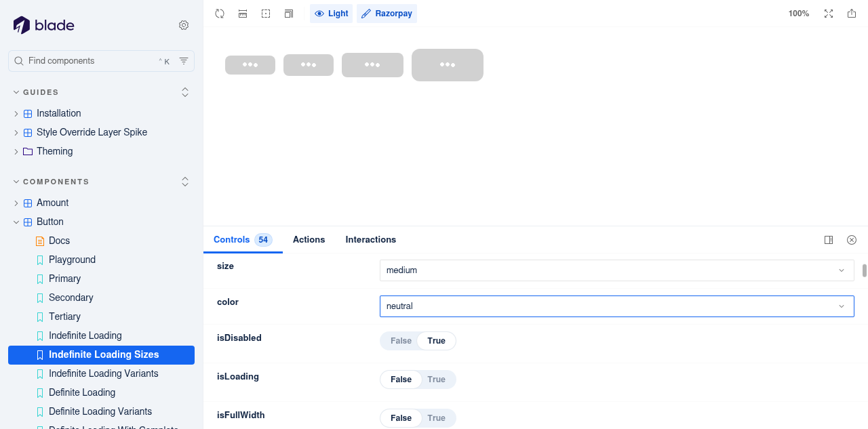Click the Theming folder icon
This screenshot has width=868, height=429.
click(28, 151)
